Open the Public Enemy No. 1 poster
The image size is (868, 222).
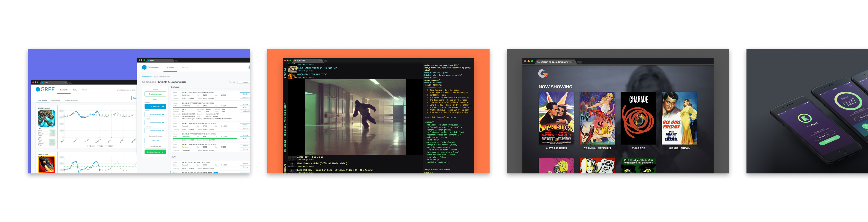click(x=597, y=166)
